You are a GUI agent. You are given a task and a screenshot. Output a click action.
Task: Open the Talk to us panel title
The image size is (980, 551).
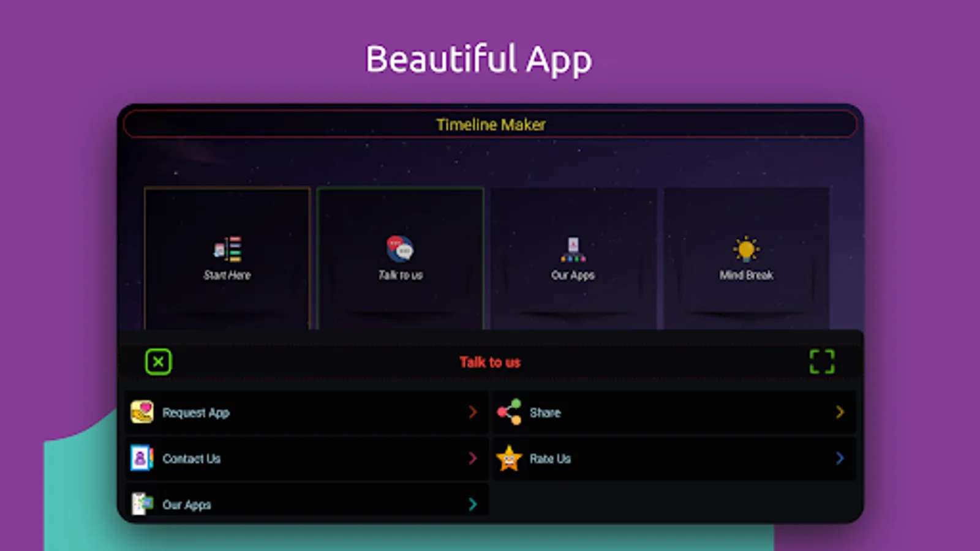[490, 362]
